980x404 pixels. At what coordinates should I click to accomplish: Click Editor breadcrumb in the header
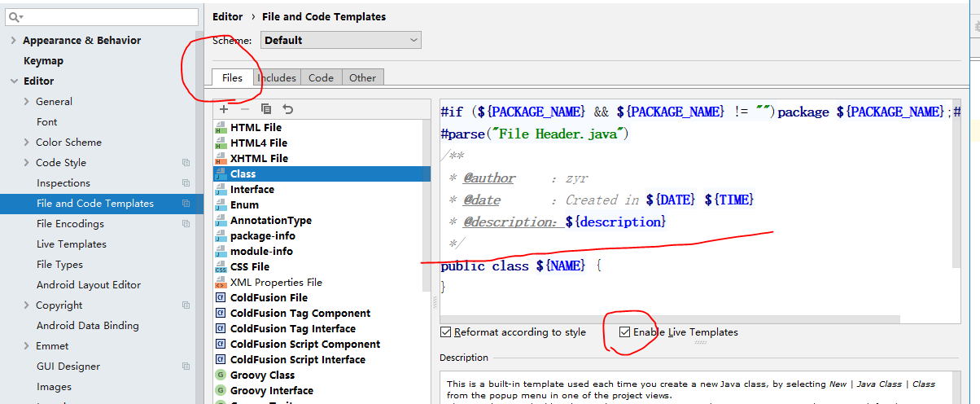(228, 16)
